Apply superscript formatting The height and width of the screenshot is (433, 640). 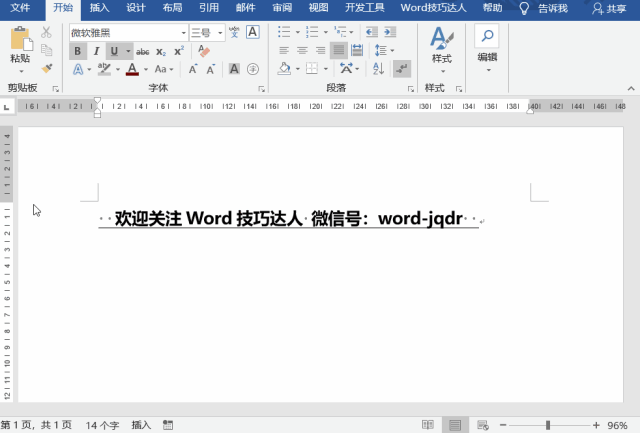point(179,51)
